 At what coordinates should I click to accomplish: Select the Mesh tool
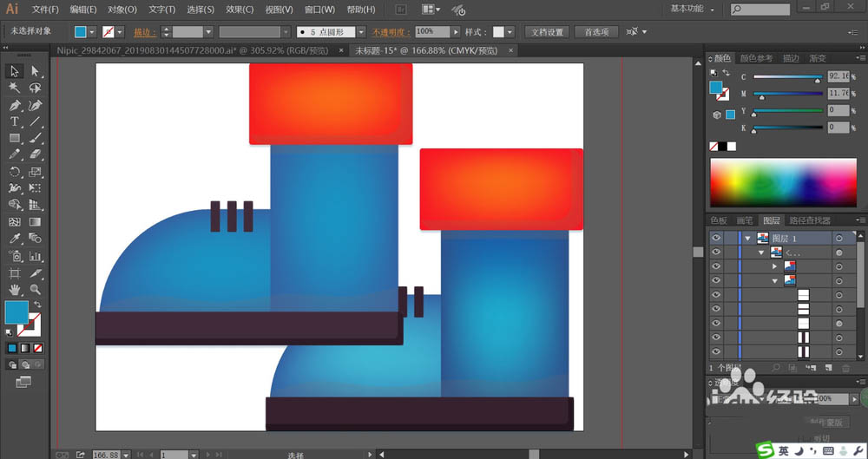tap(15, 222)
